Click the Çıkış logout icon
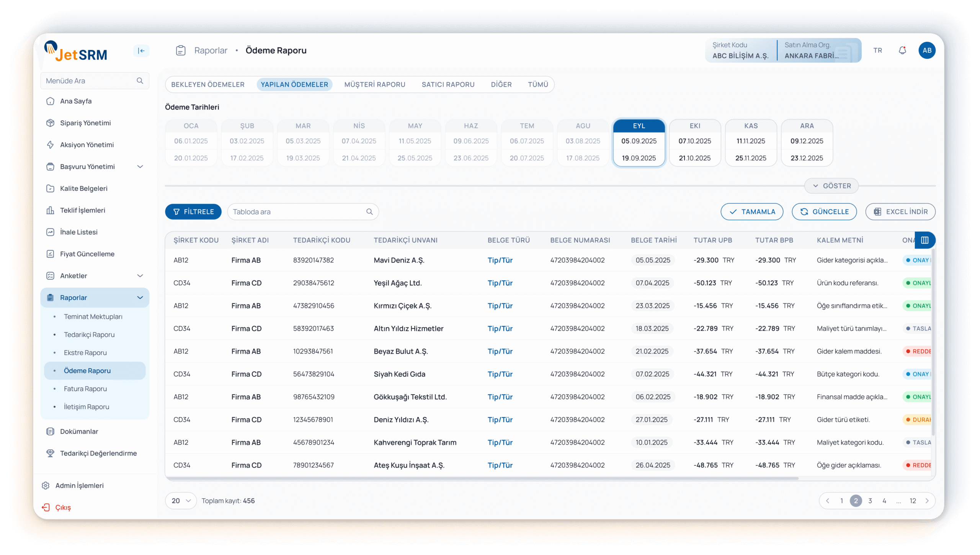This screenshot has height=555, width=980. click(x=46, y=508)
